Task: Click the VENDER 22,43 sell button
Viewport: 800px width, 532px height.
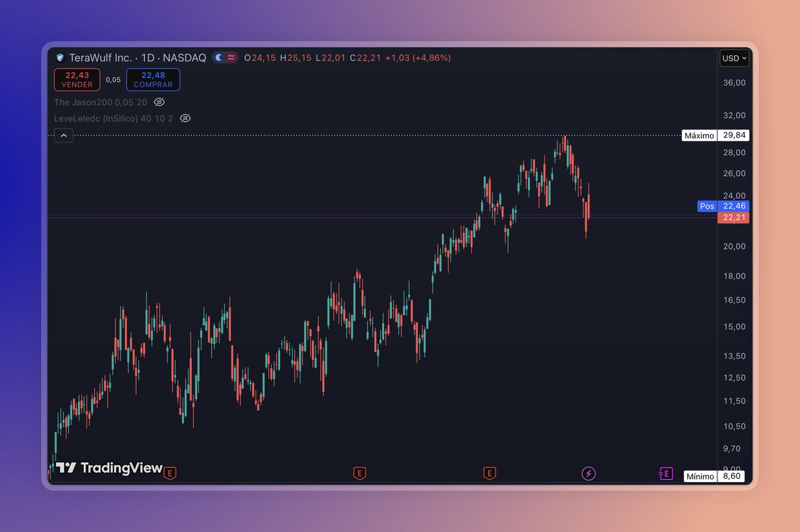Action: click(77, 79)
